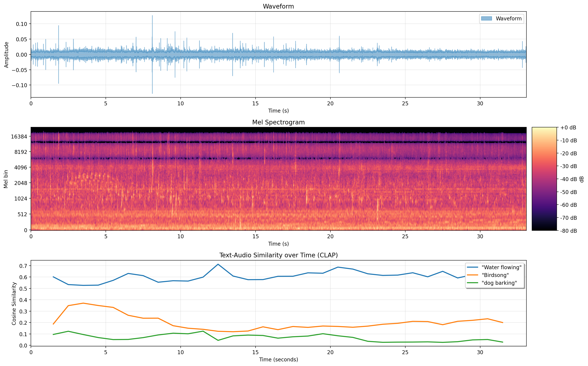This screenshot has width=588, height=366.
Task: Click the Waveform plot title
Action: pos(278,6)
